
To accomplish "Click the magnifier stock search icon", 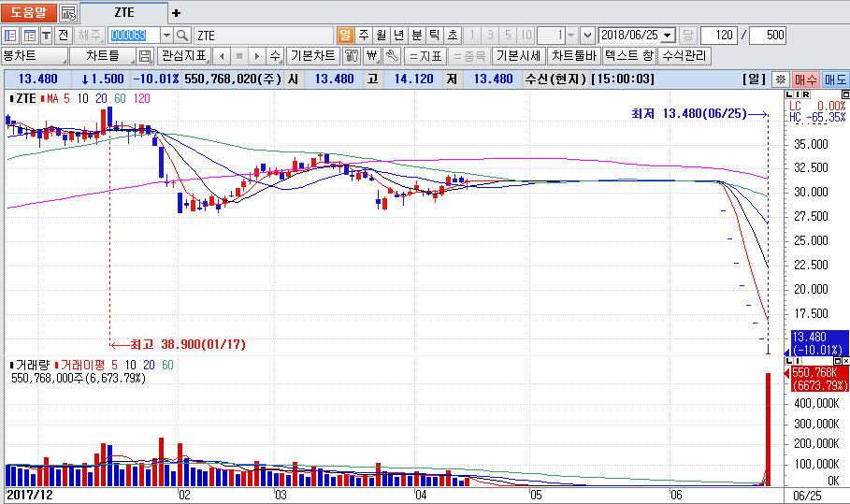I will pyautogui.click(x=182, y=36).
